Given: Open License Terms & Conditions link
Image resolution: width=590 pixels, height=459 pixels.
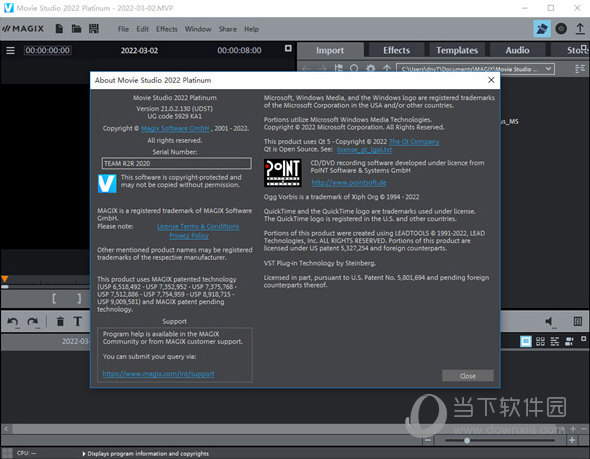Looking at the screenshot, I should click(x=198, y=226).
